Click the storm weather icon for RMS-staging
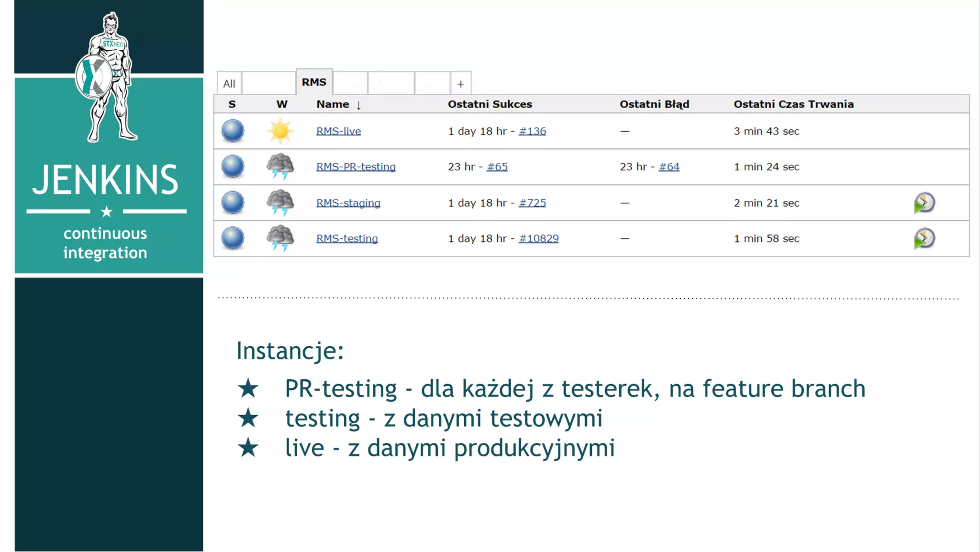The image size is (980, 552). pos(280,202)
